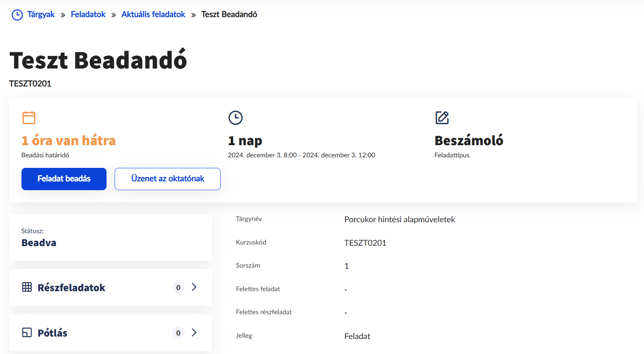Click the 0 count badge in Részfeladatok
644x354 pixels.
click(178, 287)
